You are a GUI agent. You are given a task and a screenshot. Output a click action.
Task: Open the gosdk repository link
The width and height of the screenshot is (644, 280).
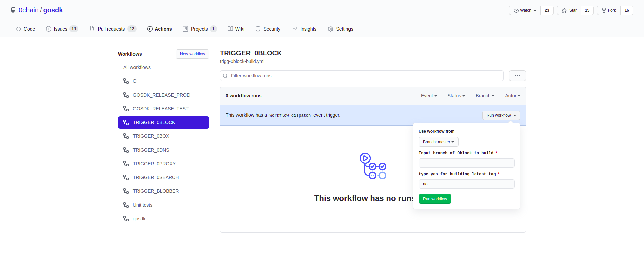tap(53, 10)
